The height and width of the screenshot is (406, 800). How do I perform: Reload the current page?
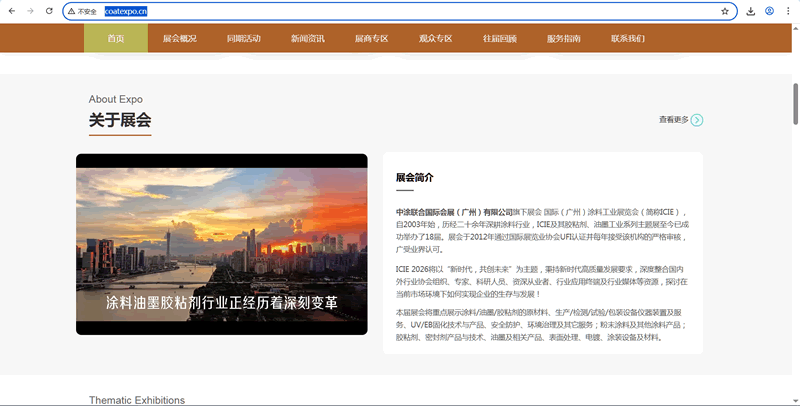48,11
